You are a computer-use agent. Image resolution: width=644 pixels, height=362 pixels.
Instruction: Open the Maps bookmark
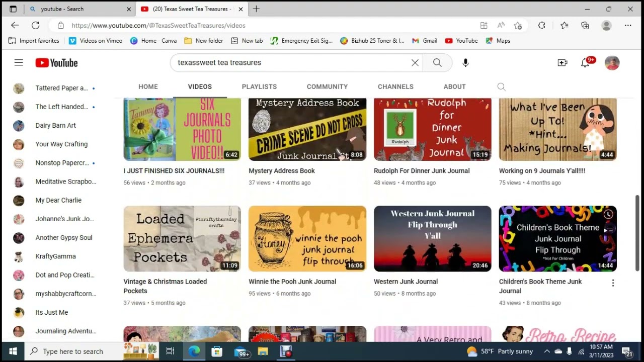498,41
